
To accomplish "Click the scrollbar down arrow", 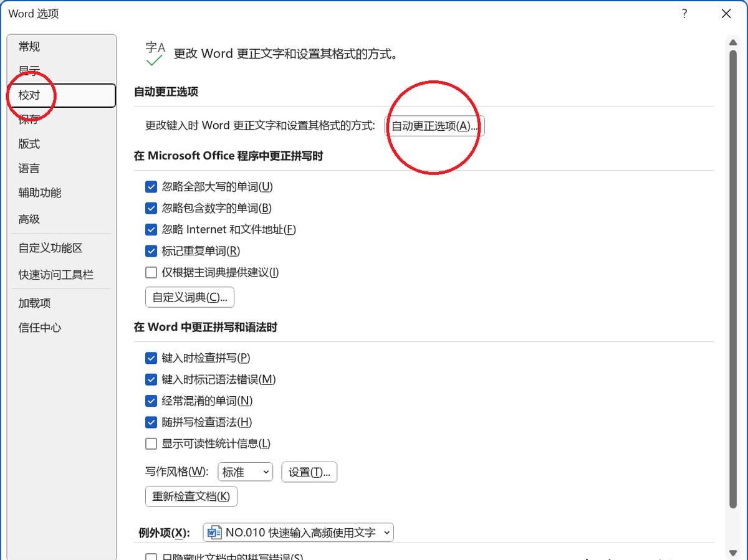I will [733, 553].
